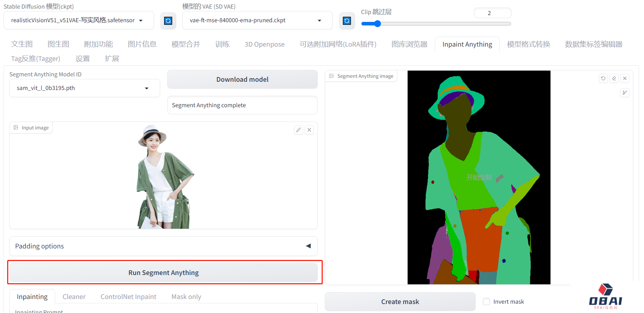Viewport: 644px width, 313px height.
Task: Enable the Invert mask checkbox
Action: 486,302
